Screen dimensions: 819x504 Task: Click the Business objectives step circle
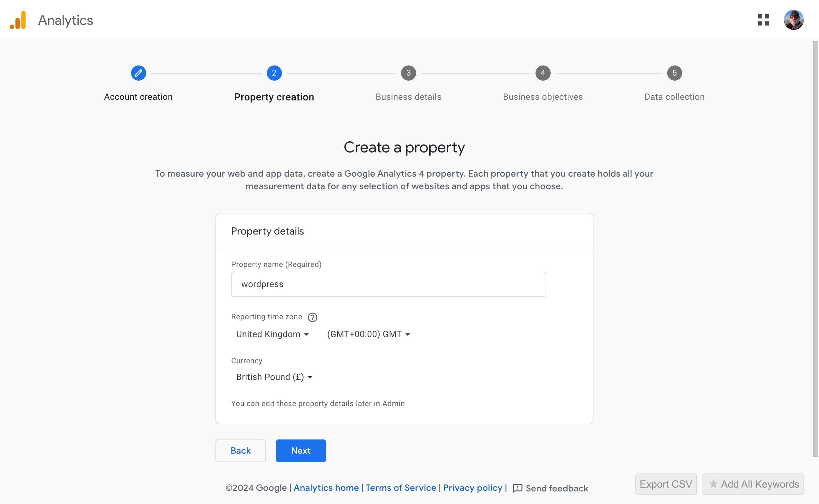[x=542, y=73]
